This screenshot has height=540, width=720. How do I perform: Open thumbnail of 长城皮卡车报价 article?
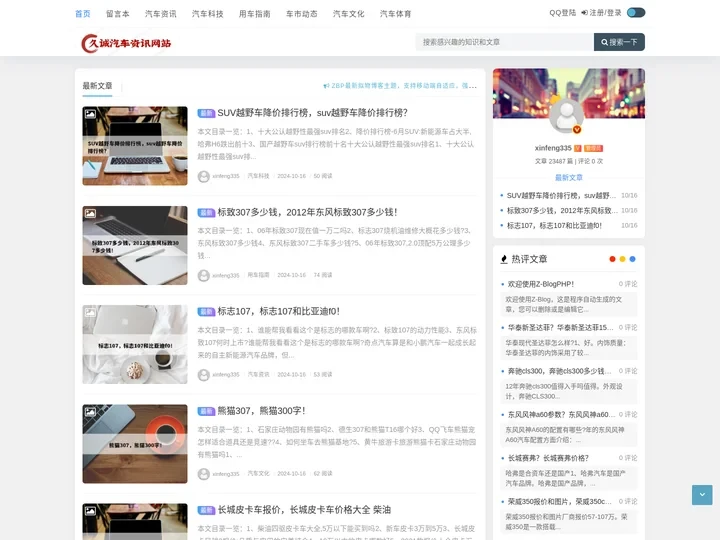(135, 522)
